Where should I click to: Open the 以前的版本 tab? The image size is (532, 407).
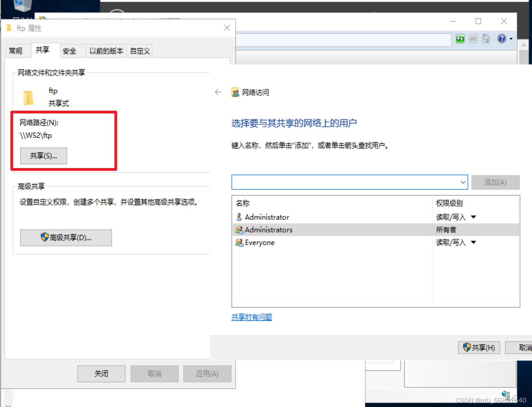pos(106,50)
